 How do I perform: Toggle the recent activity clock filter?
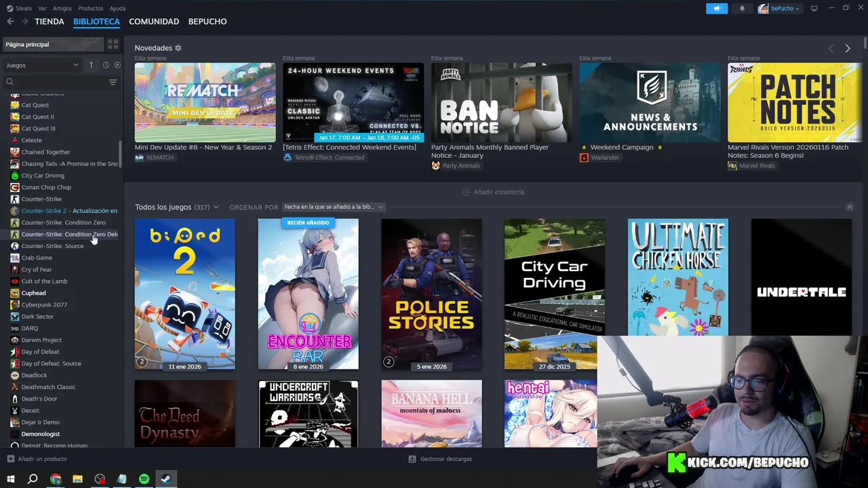tap(106, 65)
